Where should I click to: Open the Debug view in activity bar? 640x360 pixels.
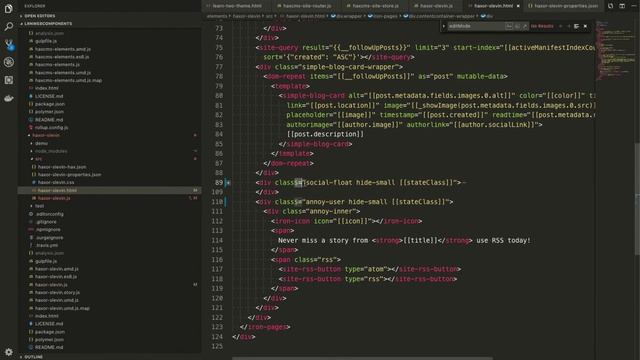point(9,62)
